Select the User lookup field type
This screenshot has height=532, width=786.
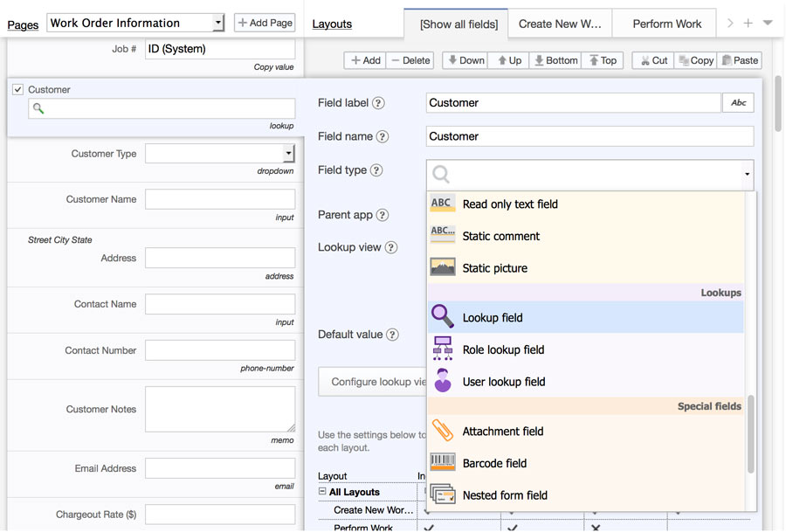(x=502, y=381)
